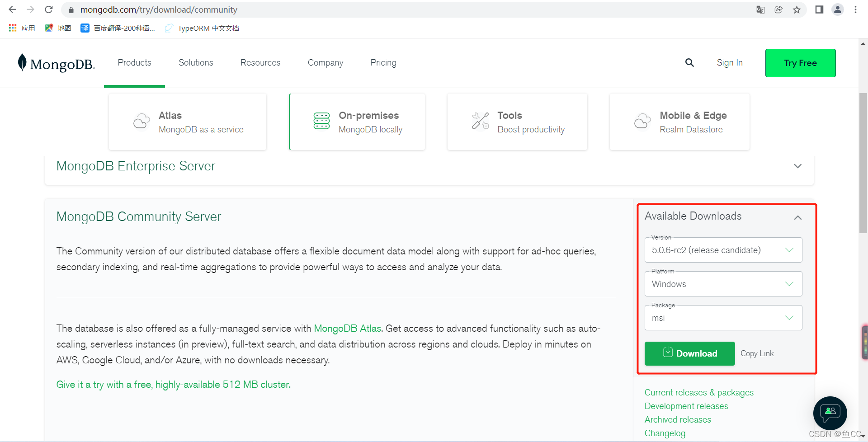Expand the MongoDB Enterprise Server section chevron
Image resolution: width=868 pixels, height=442 pixels.
pyautogui.click(x=798, y=166)
